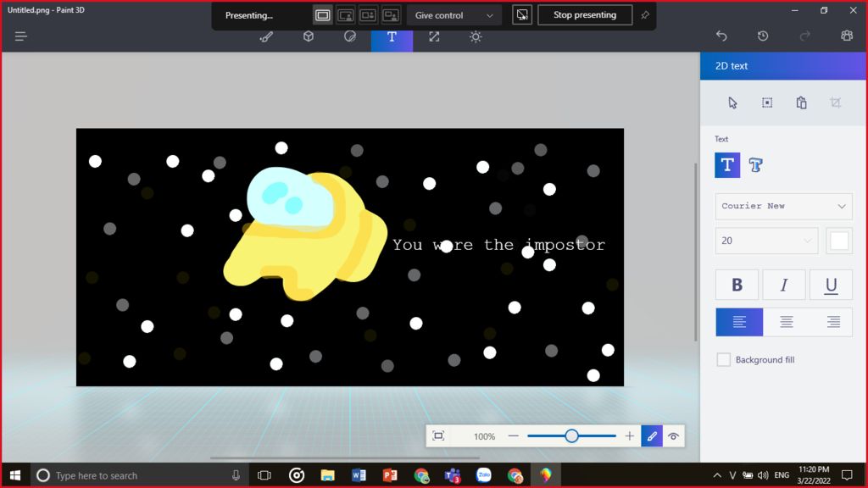Click the zoom slider handle

pyautogui.click(x=572, y=436)
